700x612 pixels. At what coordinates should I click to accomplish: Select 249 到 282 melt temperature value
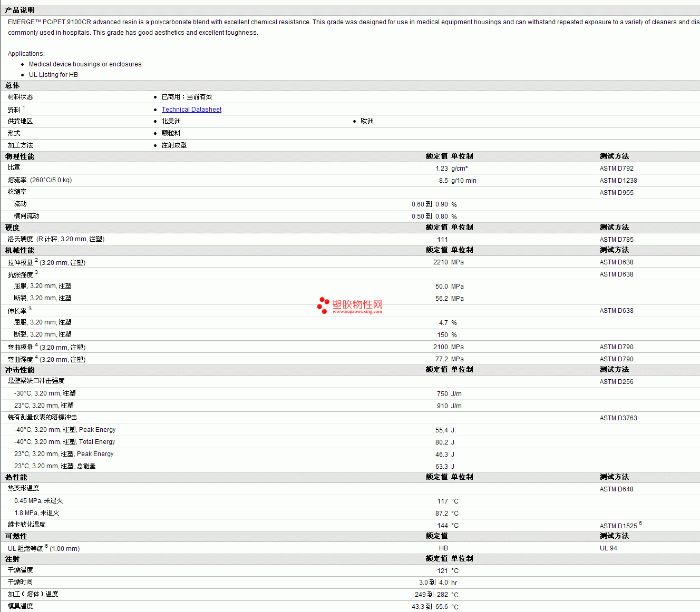431,595
